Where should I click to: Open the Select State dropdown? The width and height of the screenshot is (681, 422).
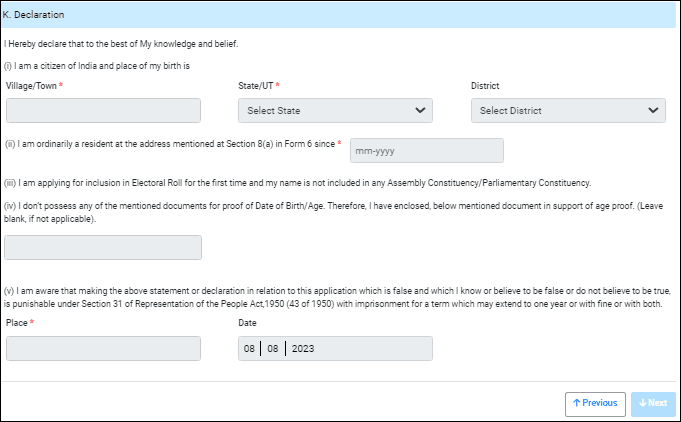pyautogui.click(x=335, y=110)
